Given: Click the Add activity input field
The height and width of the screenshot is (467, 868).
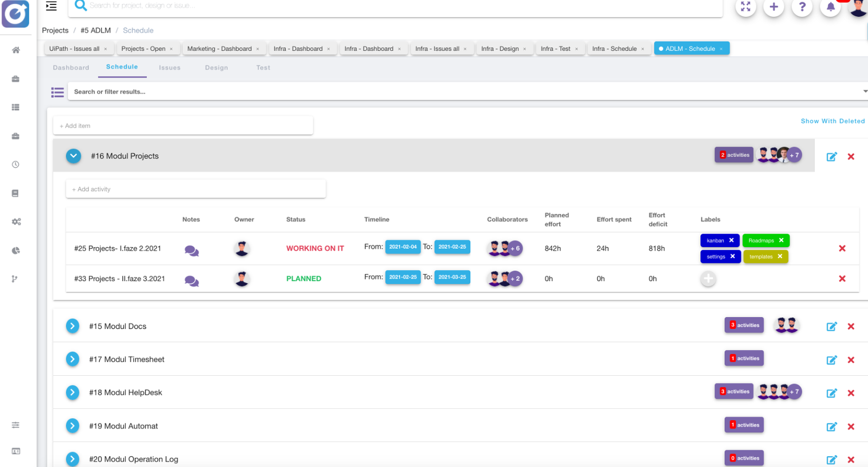Looking at the screenshot, I should 195,190.
